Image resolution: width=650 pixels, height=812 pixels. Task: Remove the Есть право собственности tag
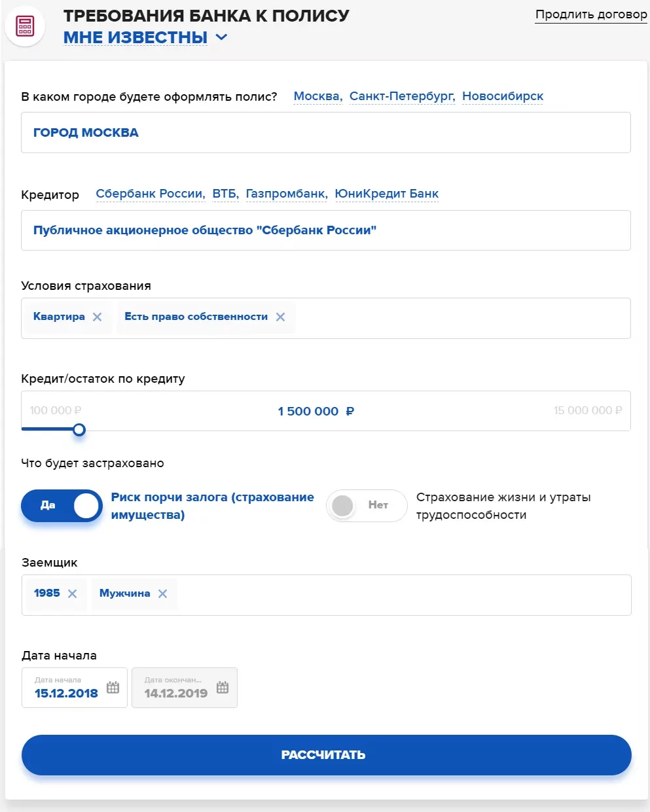pos(280,317)
